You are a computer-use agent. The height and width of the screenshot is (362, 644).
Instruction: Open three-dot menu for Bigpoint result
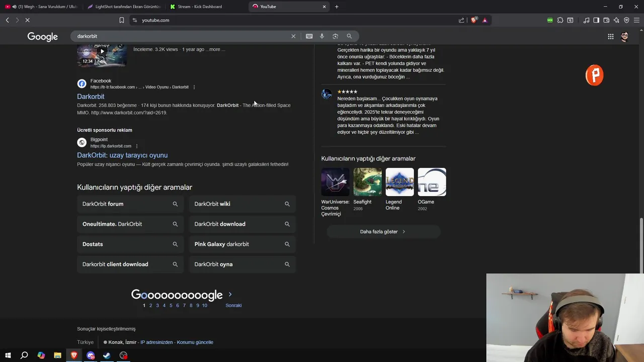click(x=136, y=146)
